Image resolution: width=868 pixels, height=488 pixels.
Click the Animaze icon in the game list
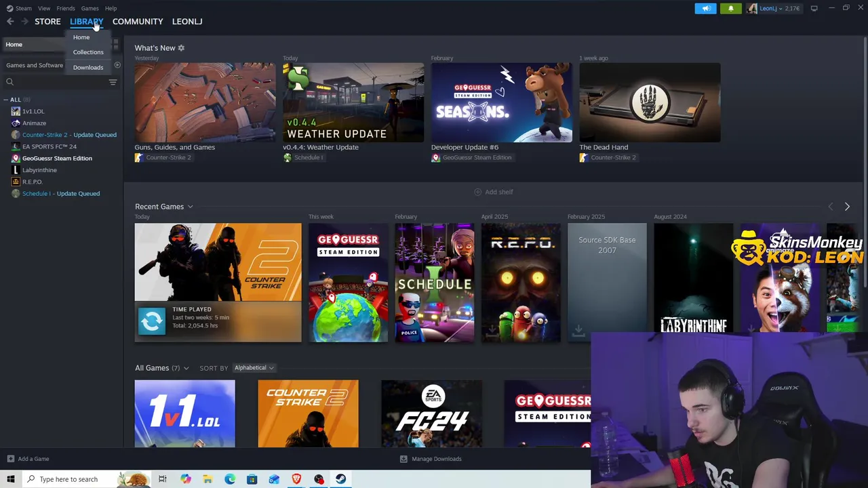(16, 123)
